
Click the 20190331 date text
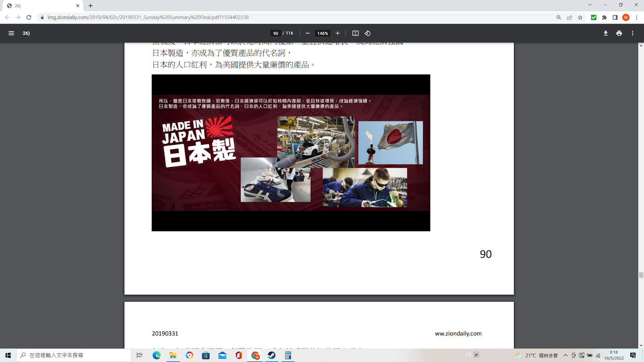pos(165,333)
